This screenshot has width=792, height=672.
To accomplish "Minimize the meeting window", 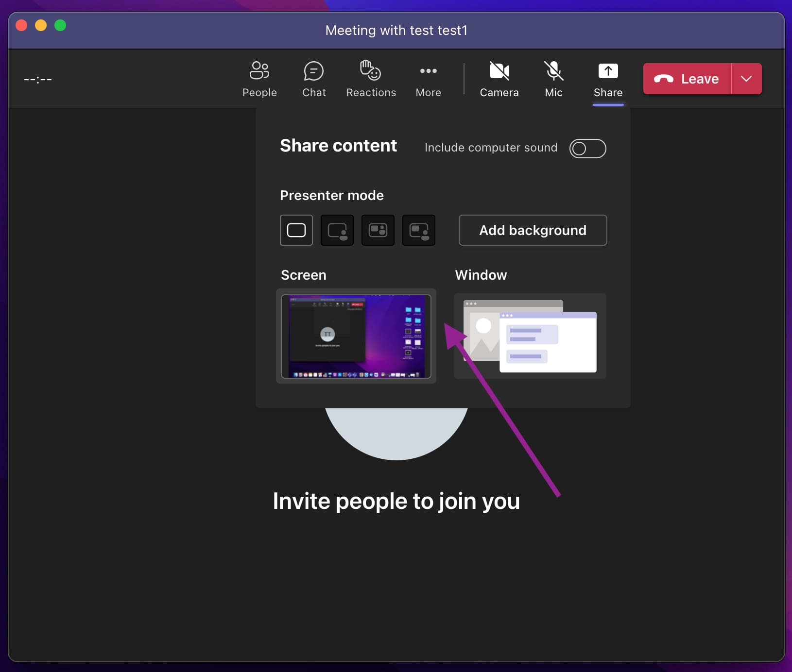I will (x=41, y=25).
